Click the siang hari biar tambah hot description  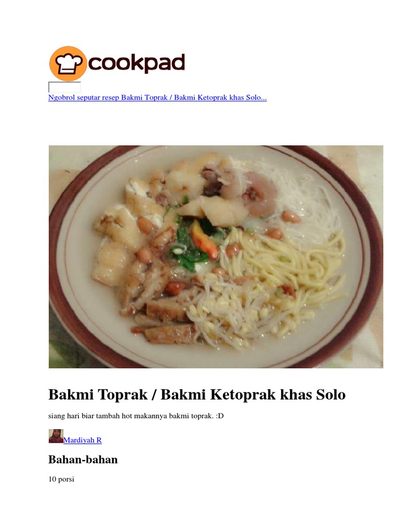click(136, 416)
